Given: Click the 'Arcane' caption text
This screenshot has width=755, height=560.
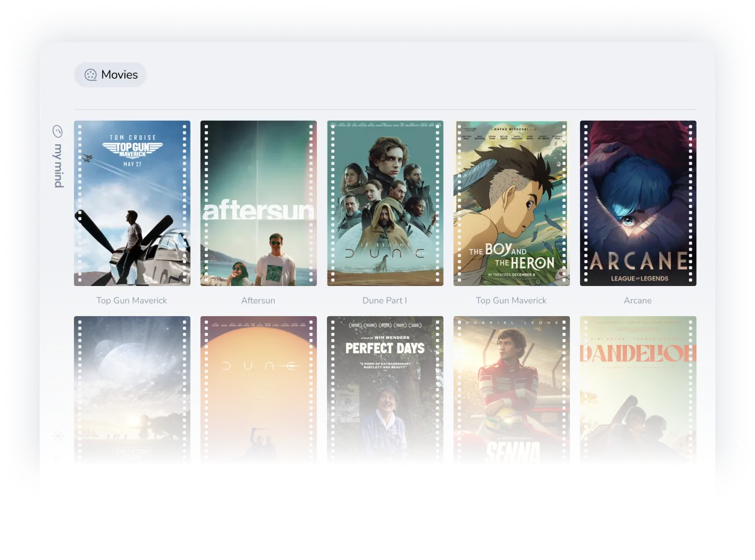Looking at the screenshot, I should (x=637, y=300).
